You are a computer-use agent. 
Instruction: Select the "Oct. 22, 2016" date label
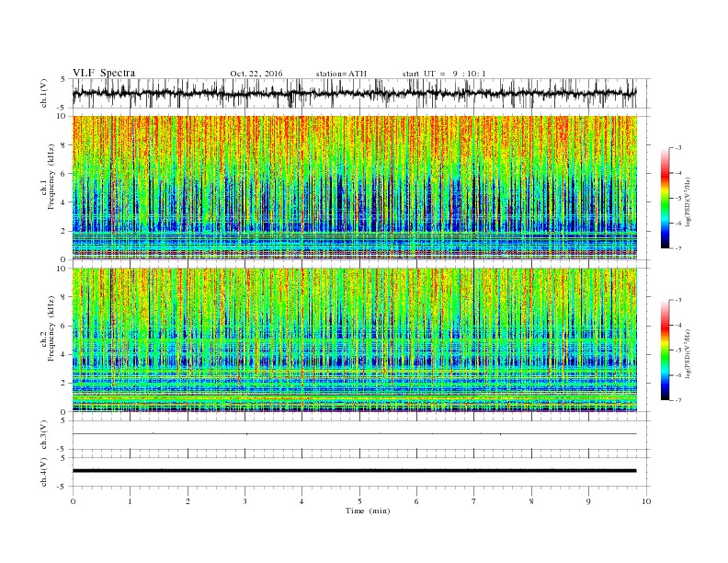tap(256, 74)
